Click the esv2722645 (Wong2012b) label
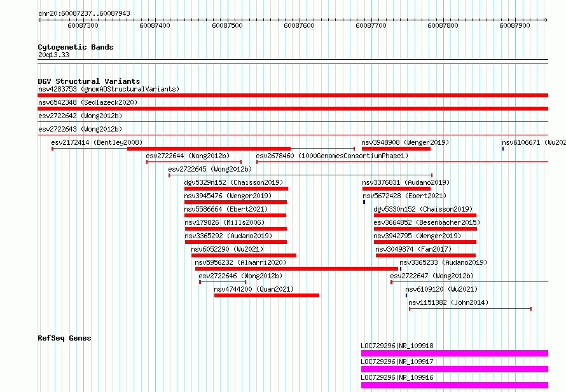Image resolution: width=566 pixels, height=392 pixels. (x=210, y=169)
